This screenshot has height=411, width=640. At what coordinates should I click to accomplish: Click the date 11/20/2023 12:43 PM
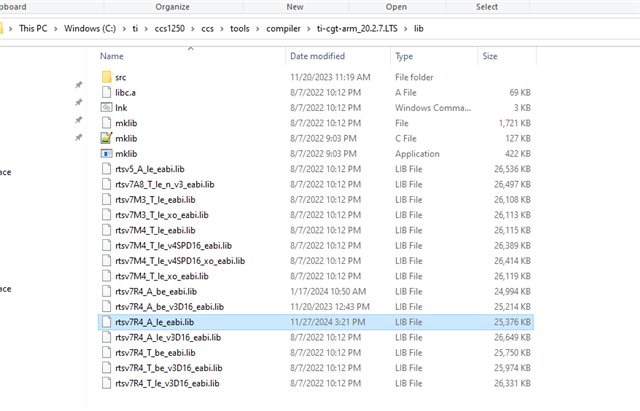pos(330,307)
